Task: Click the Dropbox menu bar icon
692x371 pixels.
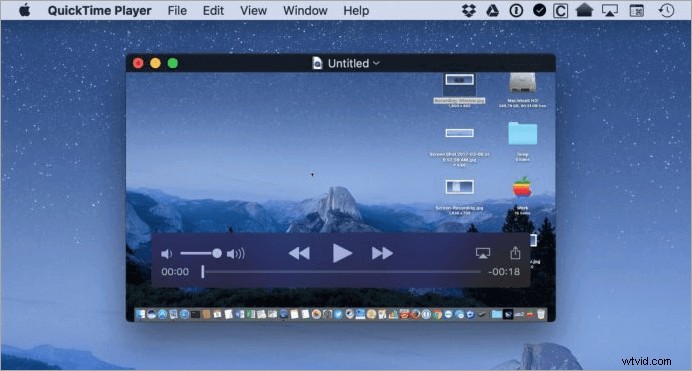Action: coord(469,10)
